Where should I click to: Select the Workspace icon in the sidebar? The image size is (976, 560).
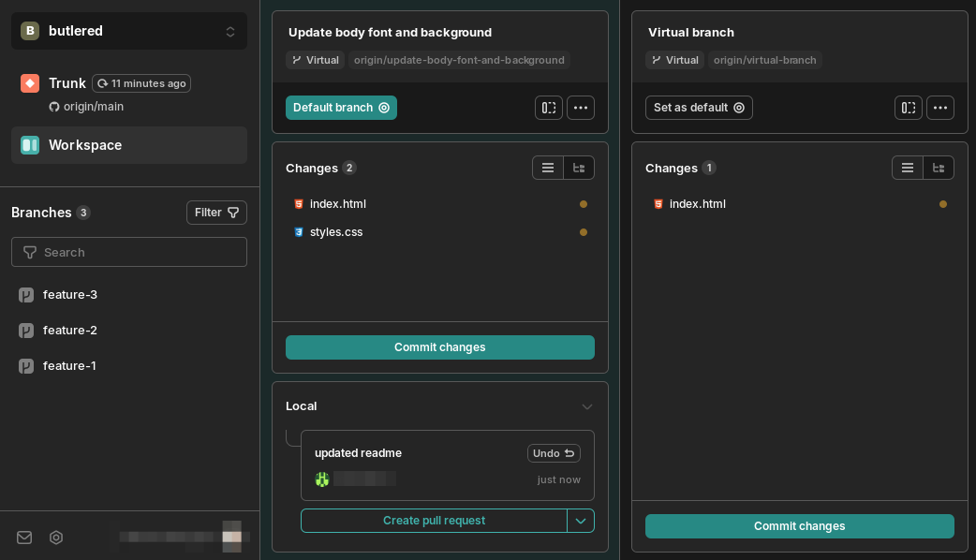29,144
